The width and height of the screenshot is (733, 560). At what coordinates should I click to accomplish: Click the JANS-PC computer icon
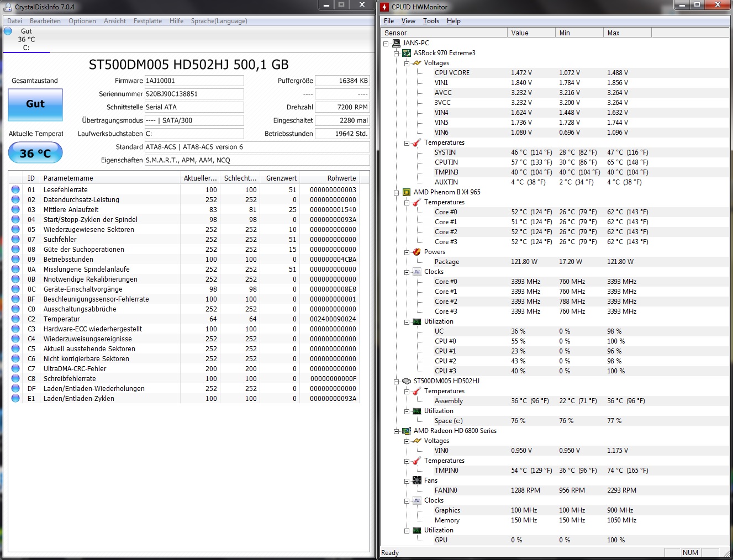point(396,43)
